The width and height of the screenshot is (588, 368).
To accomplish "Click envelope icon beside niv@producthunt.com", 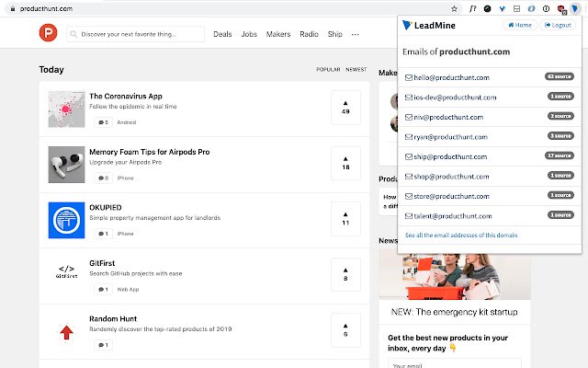I will point(408,117).
